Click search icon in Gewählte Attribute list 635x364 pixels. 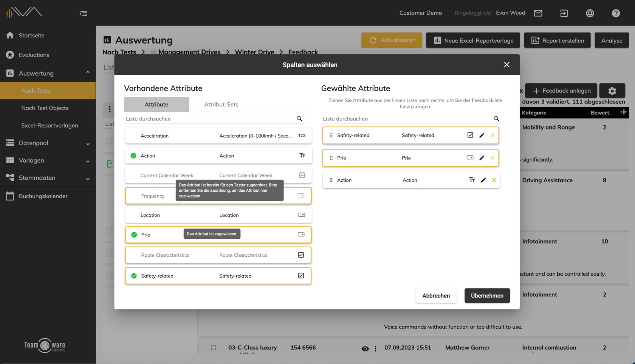pos(496,119)
